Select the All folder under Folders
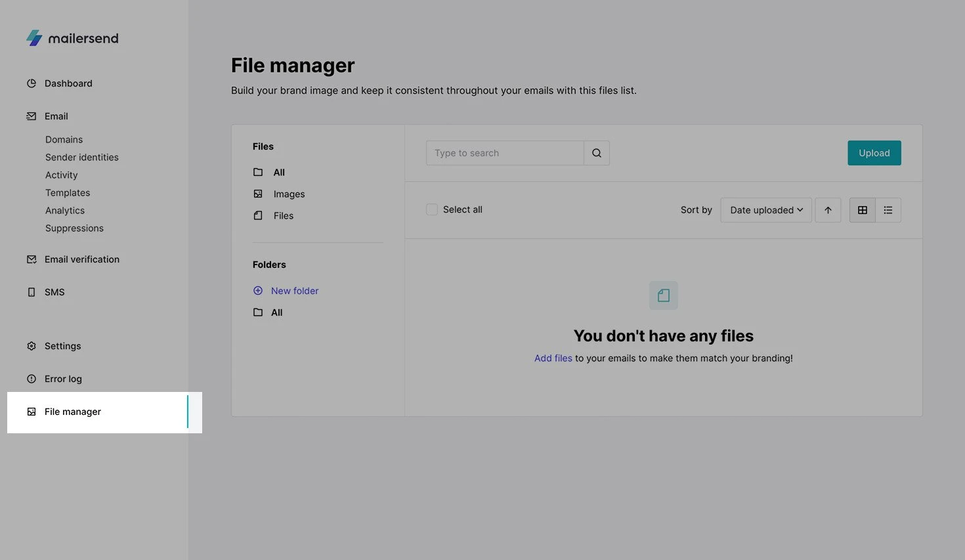 (x=276, y=312)
